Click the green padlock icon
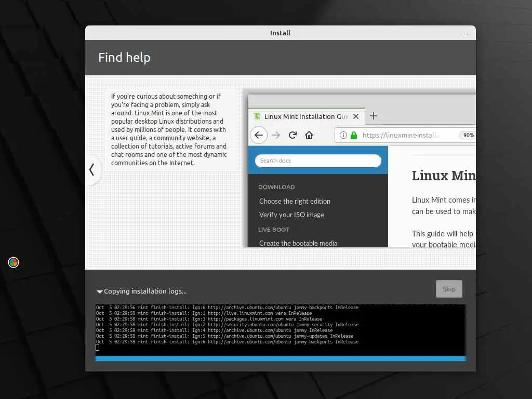This screenshot has width=532, height=399. click(353, 135)
